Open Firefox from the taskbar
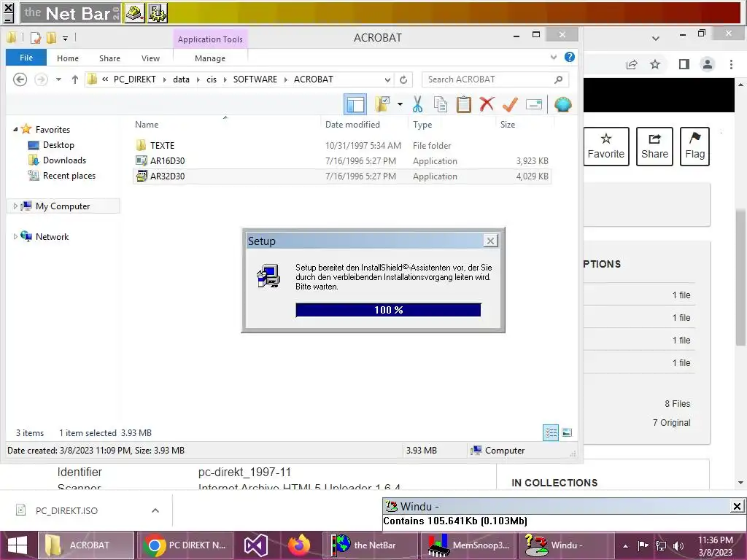747x560 pixels. pyautogui.click(x=299, y=545)
